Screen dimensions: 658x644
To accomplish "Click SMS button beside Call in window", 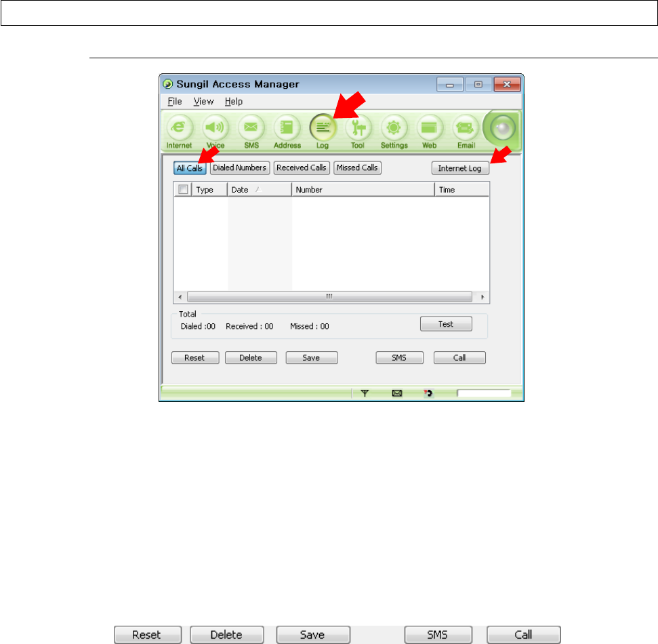I will pos(400,358).
